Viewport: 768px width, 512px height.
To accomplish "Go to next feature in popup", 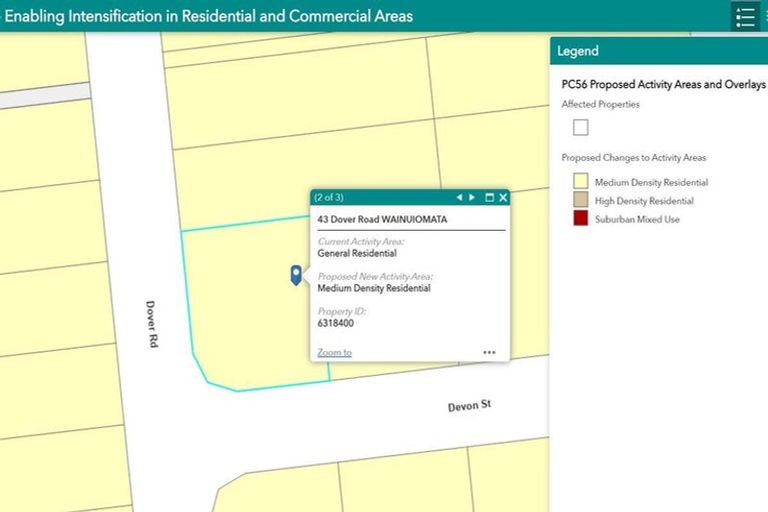I will (472, 197).
